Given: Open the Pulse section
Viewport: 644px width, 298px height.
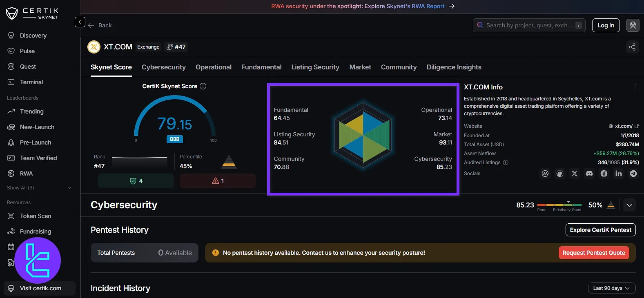Looking at the screenshot, I should click(21, 51).
